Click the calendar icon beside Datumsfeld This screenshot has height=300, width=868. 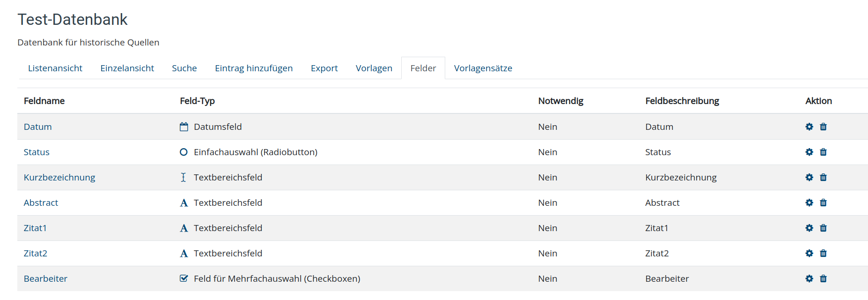point(184,127)
